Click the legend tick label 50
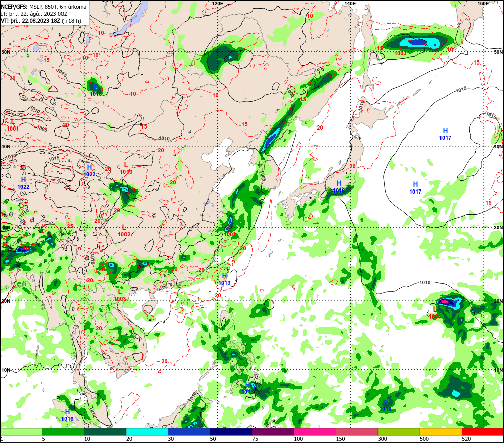The image size is (504, 443). coord(213,439)
